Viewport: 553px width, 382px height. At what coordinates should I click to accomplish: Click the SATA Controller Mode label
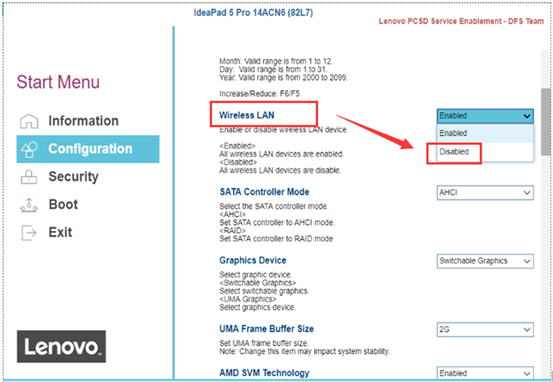[264, 192]
